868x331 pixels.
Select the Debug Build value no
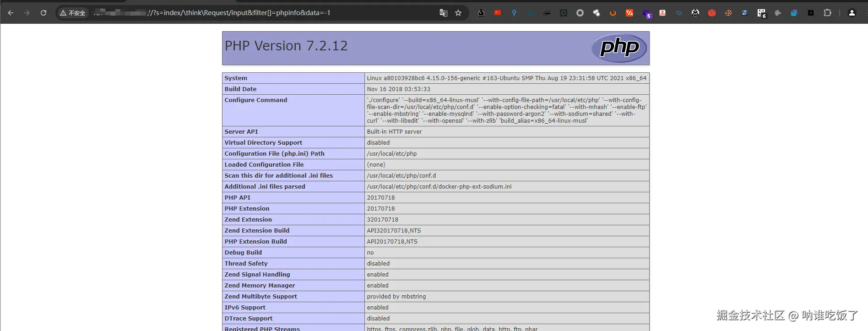(x=370, y=253)
